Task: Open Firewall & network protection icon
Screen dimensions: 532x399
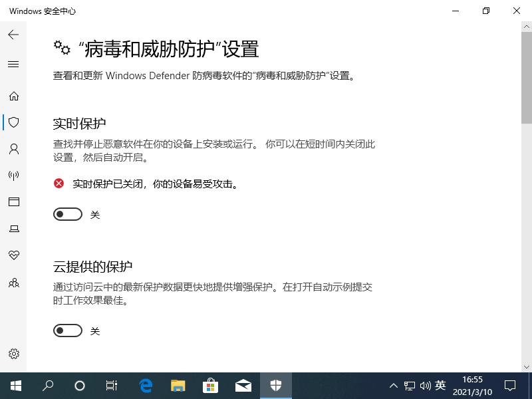Action: (x=13, y=176)
